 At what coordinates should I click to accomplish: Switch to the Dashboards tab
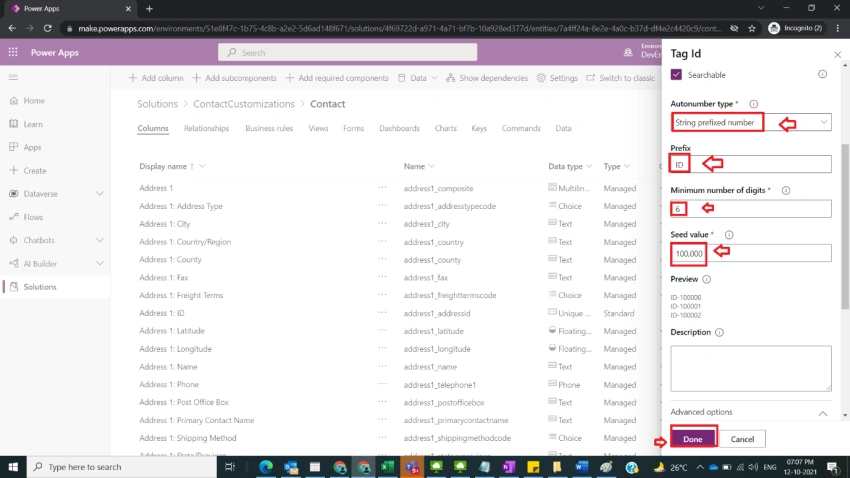(x=400, y=128)
